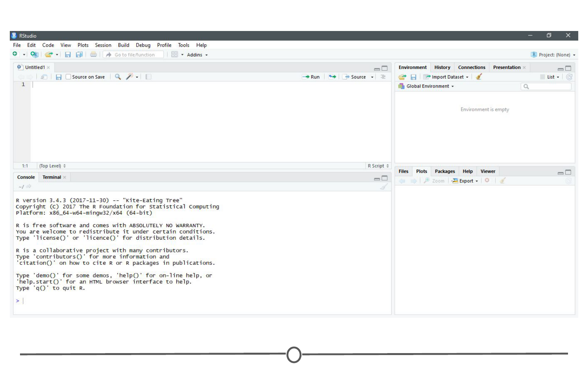The height and width of the screenshot is (368, 588).
Task: Click the find/replace magnifier in editor toolbar
Action: (118, 77)
